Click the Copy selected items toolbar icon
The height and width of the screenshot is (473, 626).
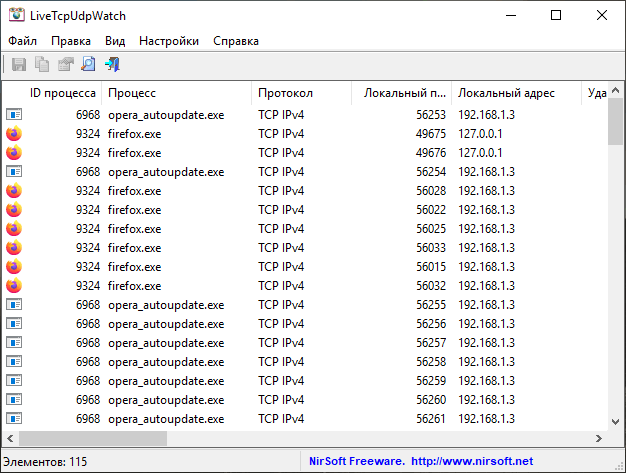pos(42,64)
